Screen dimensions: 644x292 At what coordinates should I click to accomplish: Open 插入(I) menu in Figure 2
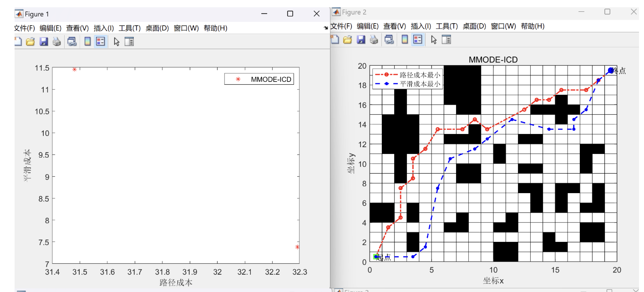[x=421, y=26]
